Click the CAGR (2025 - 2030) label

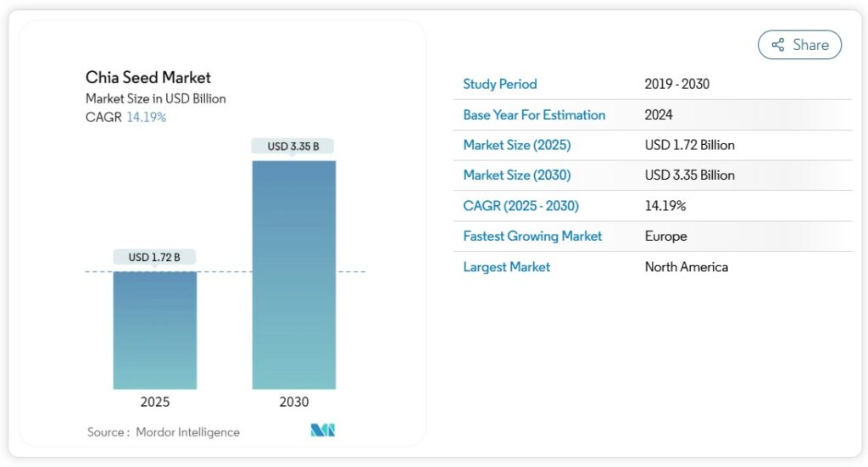point(520,206)
